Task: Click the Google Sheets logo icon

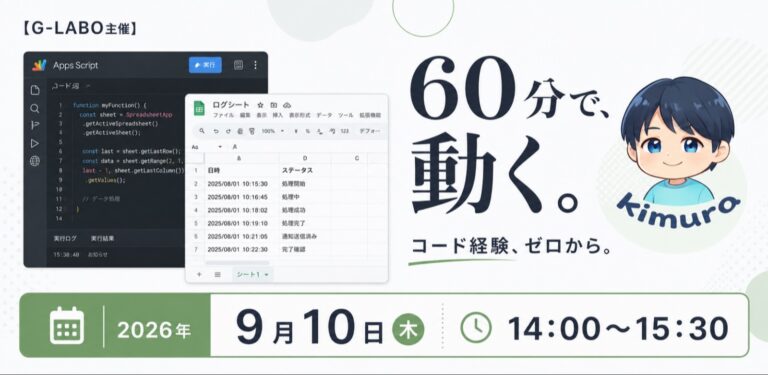Action: [199, 108]
